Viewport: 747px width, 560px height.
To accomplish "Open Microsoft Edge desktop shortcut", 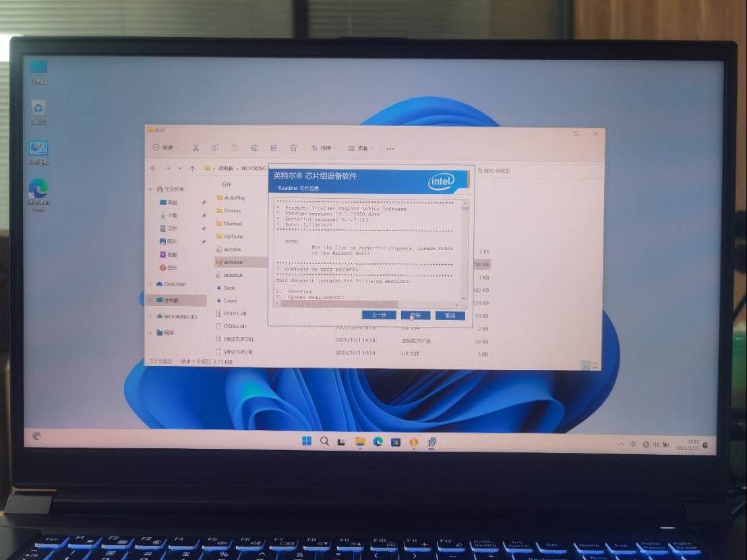I will 38,191.
